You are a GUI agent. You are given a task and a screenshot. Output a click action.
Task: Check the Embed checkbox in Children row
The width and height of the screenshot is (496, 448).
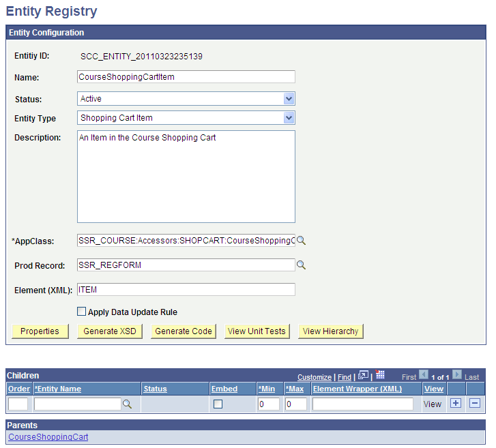218,404
